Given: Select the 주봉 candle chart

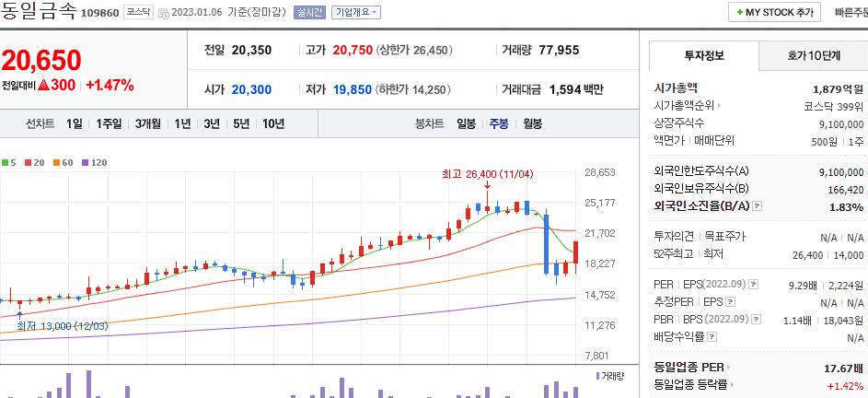Looking at the screenshot, I should (499, 123).
